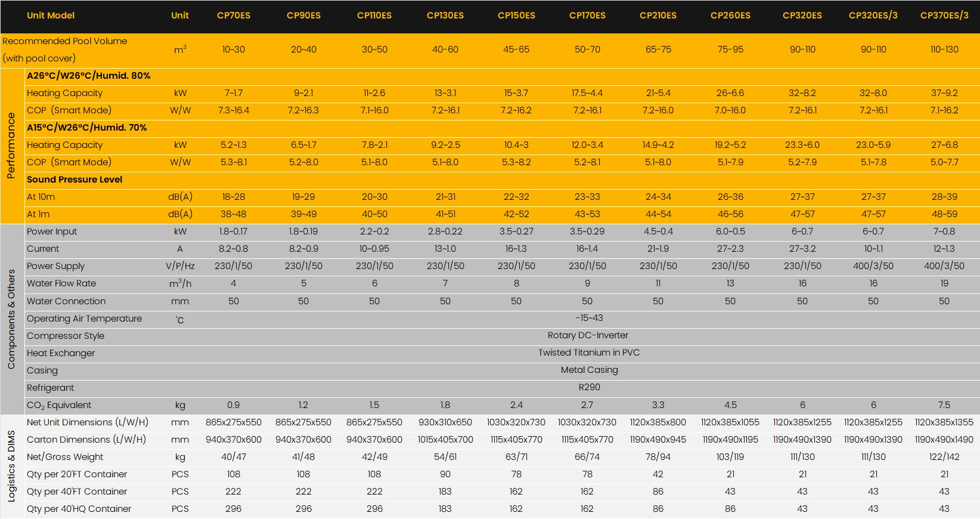The height and width of the screenshot is (519, 980).
Task: Select the CP370ES/3 column header
Action: (x=944, y=16)
